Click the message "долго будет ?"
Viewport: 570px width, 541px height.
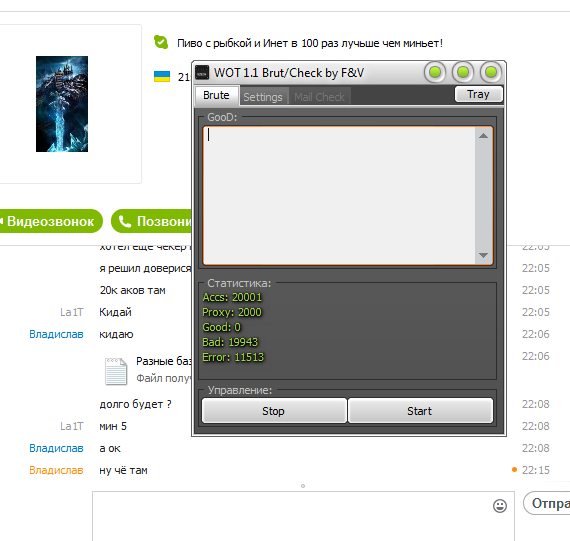point(135,404)
